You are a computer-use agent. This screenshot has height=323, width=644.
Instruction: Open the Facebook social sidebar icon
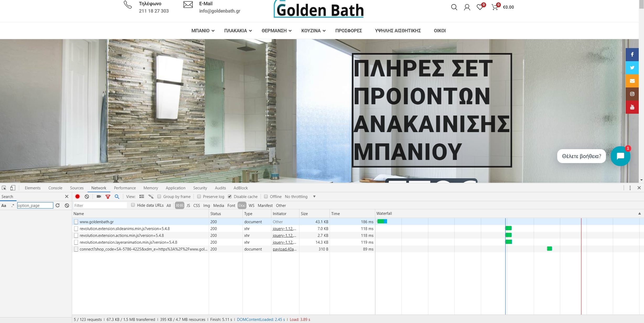[632, 54]
